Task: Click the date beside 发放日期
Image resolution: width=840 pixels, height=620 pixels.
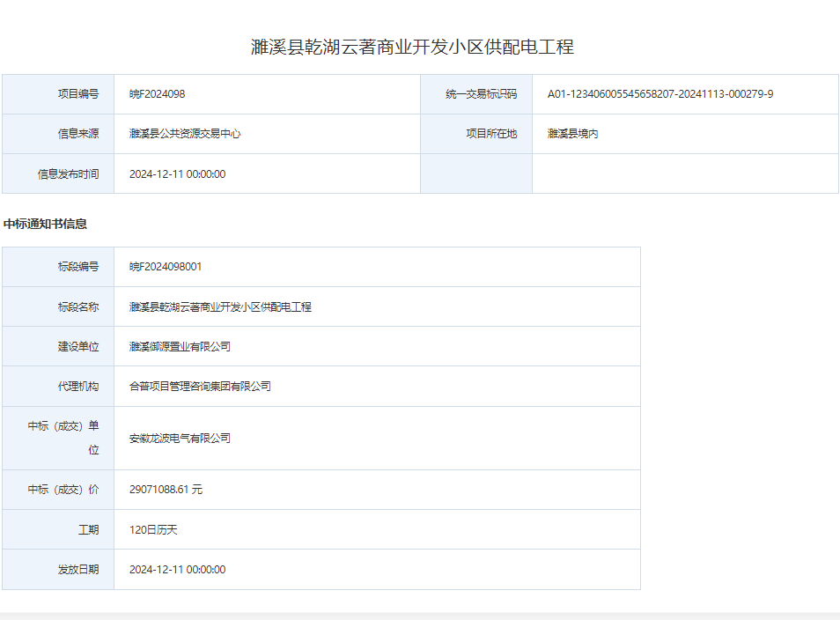Action: point(177,570)
